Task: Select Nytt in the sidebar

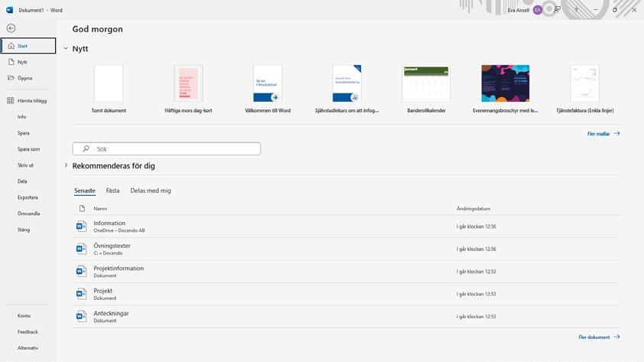Action: point(22,62)
